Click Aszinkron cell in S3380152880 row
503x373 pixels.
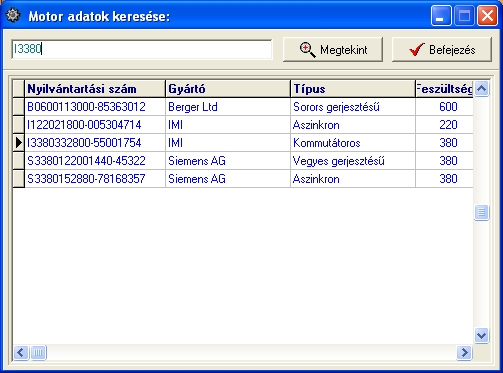click(353, 179)
